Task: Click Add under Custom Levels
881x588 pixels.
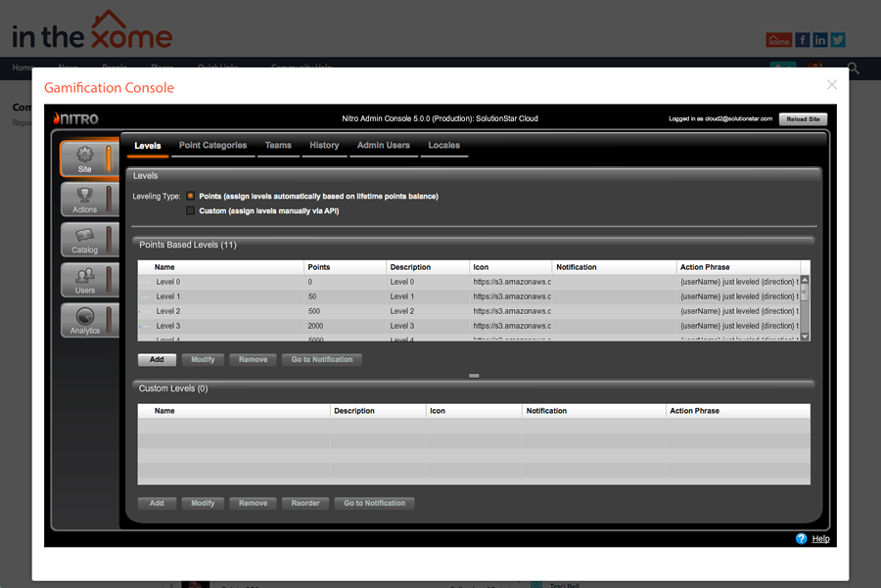Action: click(x=157, y=503)
